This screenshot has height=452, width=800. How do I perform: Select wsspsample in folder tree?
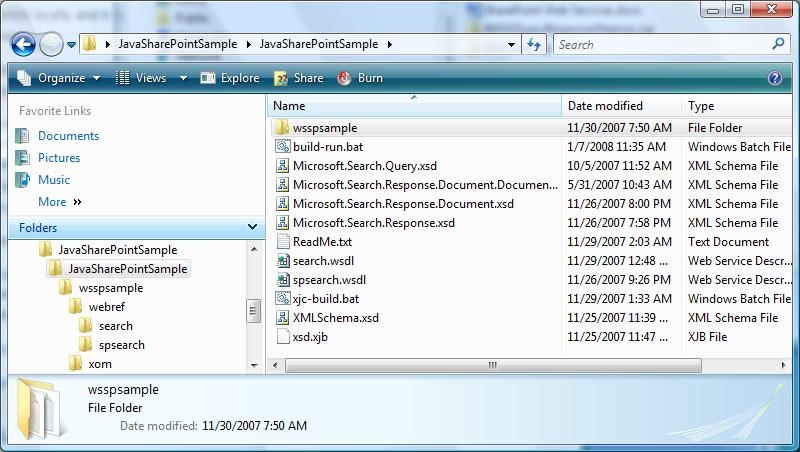point(111,288)
